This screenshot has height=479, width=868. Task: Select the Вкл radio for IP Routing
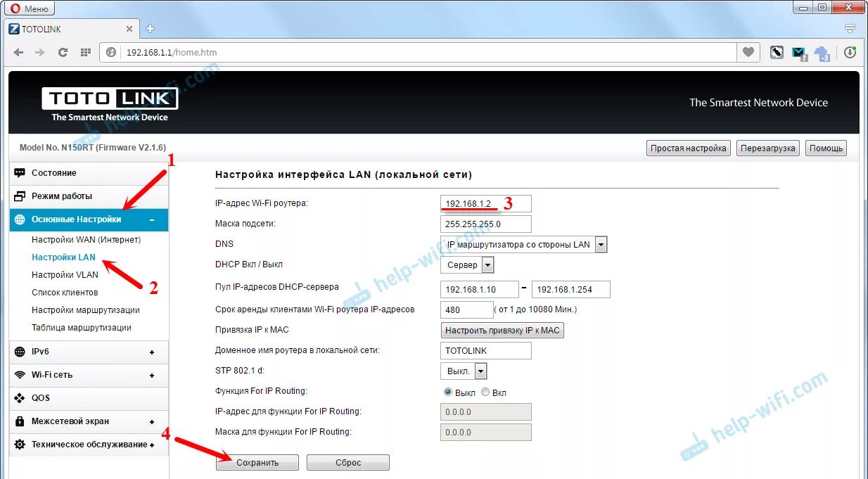485,392
